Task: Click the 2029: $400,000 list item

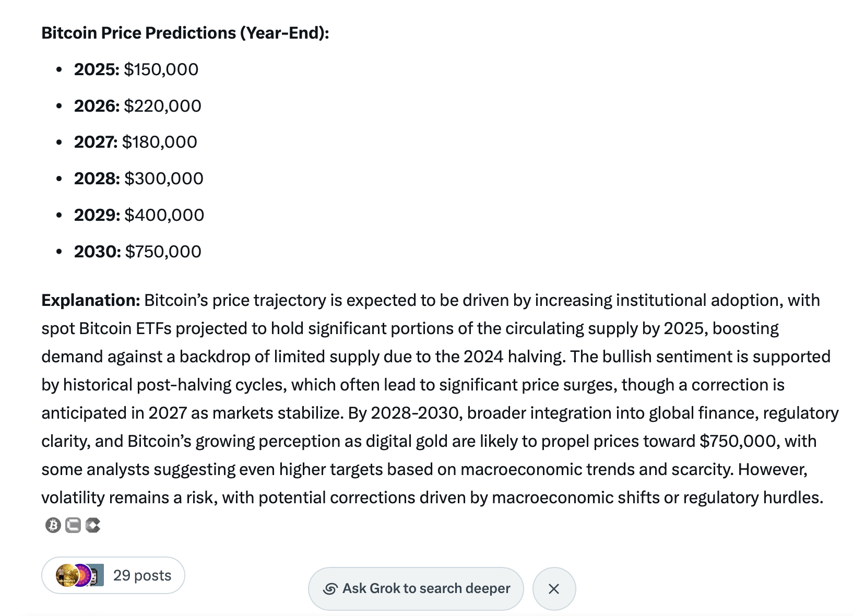Action: [x=139, y=215]
